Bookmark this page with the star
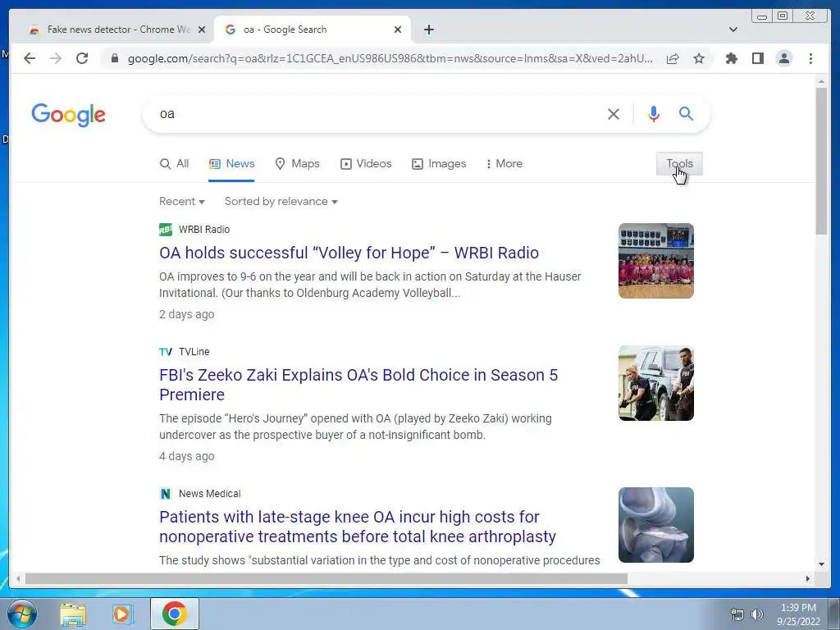 pos(699,58)
